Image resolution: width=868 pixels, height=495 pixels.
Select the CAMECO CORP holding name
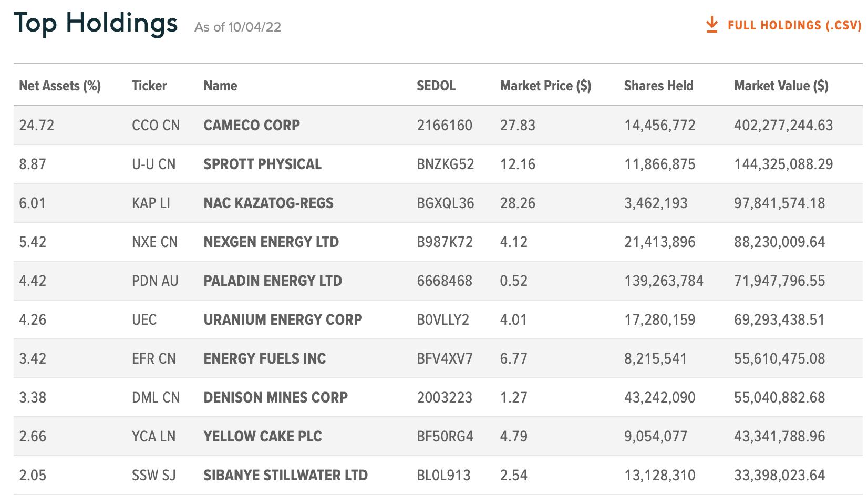click(x=252, y=125)
